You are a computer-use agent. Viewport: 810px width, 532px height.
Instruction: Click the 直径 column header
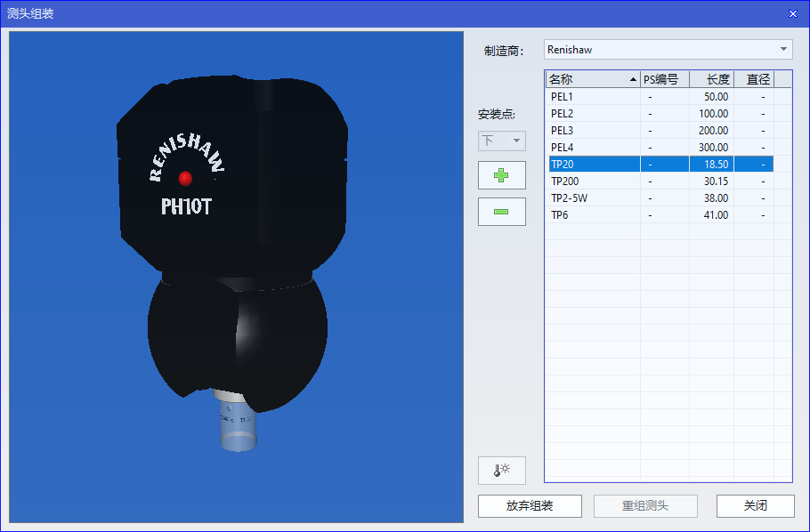pyautogui.click(x=754, y=79)
